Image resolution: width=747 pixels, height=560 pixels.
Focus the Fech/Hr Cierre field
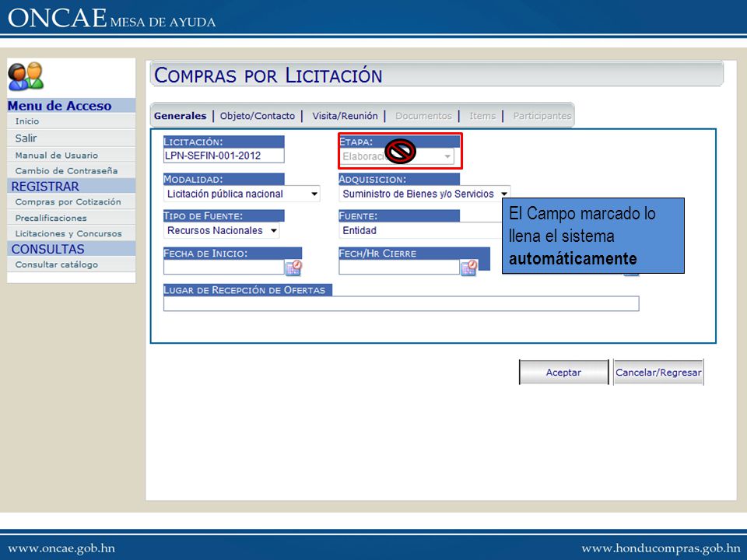click(x=399, y=267)
